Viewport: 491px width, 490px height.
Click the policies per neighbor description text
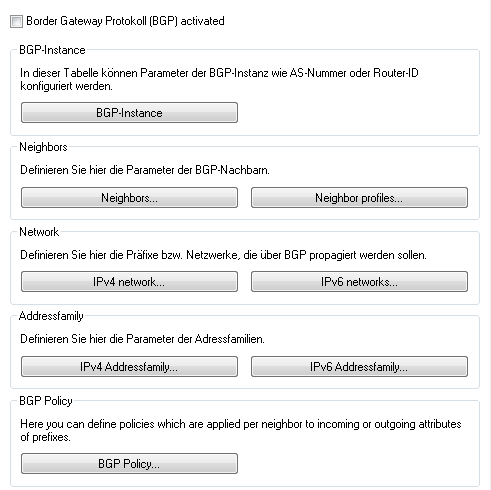[x=241, y=430]
